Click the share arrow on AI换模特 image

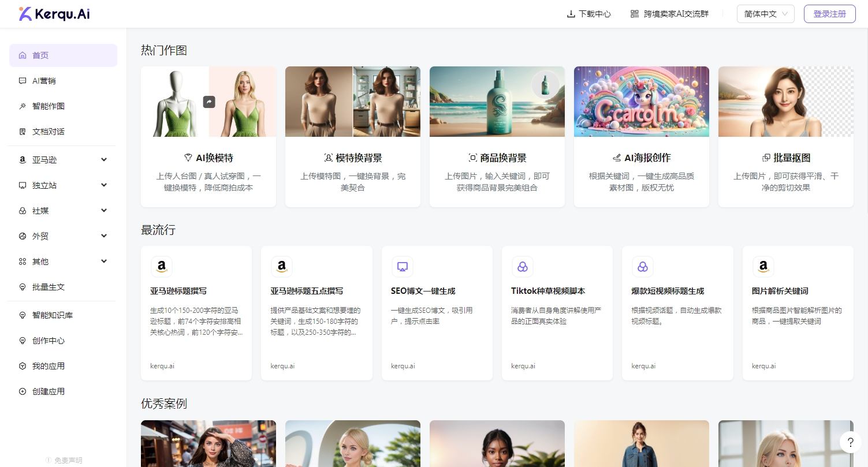click(209, 102)
